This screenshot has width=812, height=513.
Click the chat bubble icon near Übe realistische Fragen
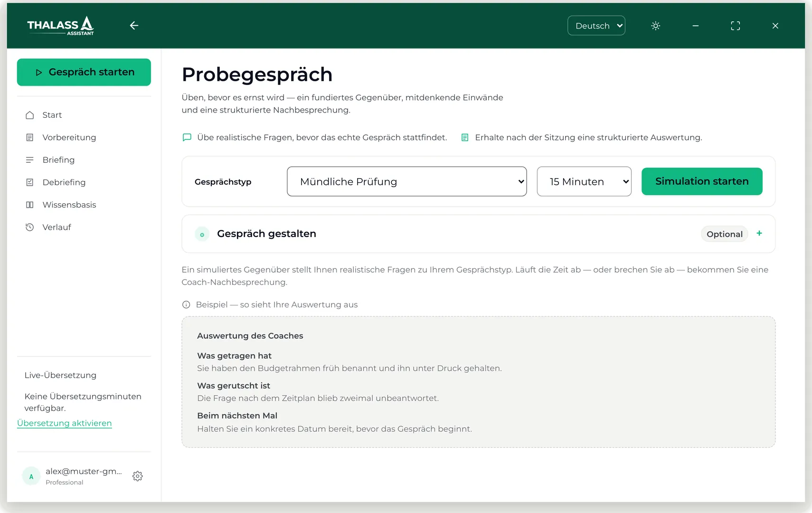tap(187, 137)
